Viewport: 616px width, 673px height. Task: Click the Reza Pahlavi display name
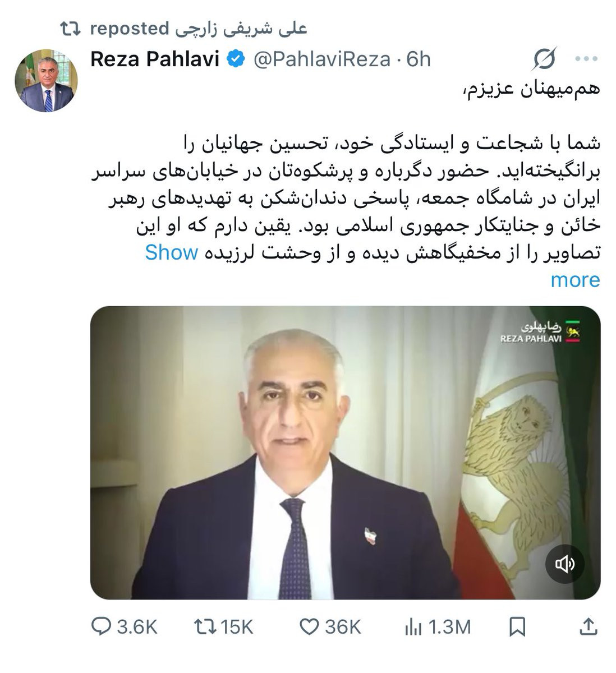pyautogui.click(x=155, y=59)
